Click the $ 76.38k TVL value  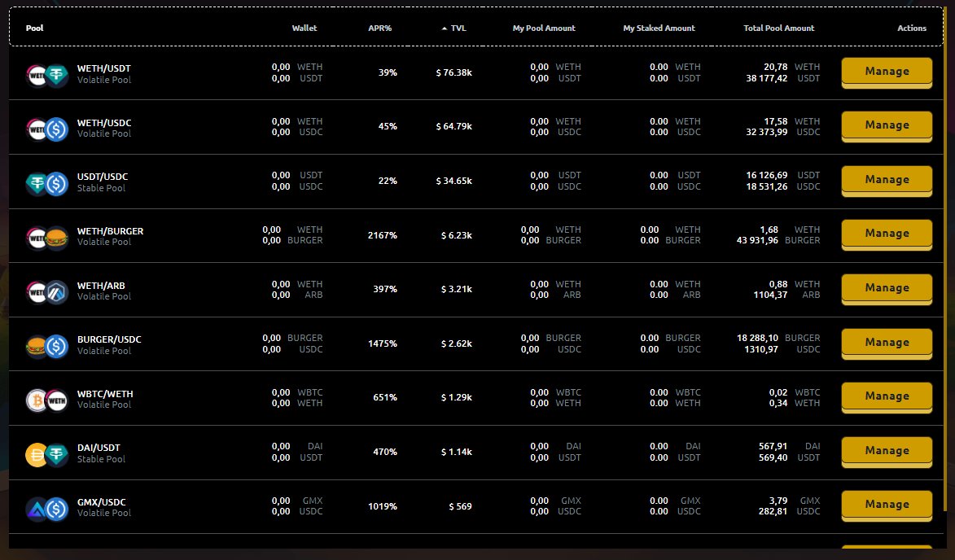pyautogui.click(x=453, y=73)
